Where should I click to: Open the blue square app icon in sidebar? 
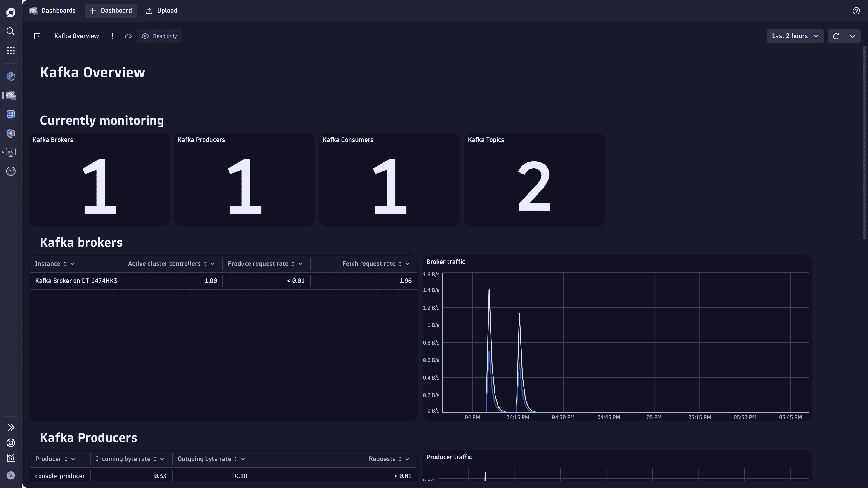click(11, 114)
